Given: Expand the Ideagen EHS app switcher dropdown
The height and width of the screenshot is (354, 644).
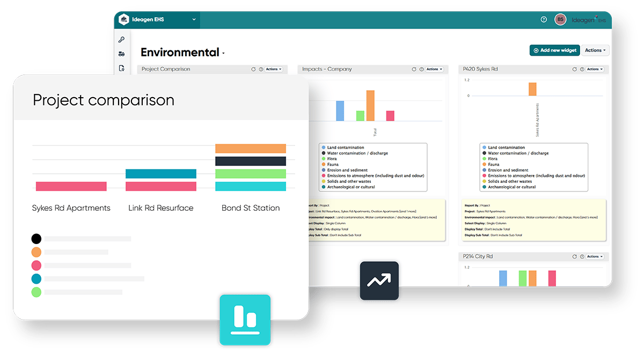Looking at the screenshot, I should coord(194,19).
